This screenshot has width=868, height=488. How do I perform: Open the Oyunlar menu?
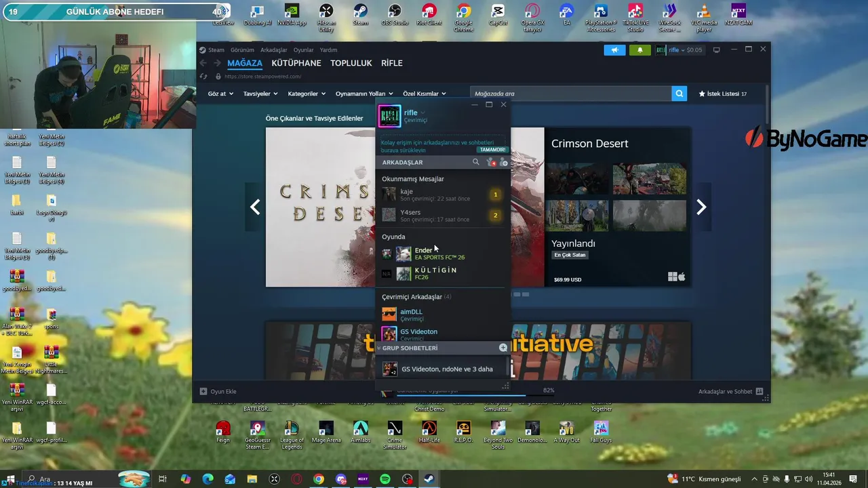303,49
